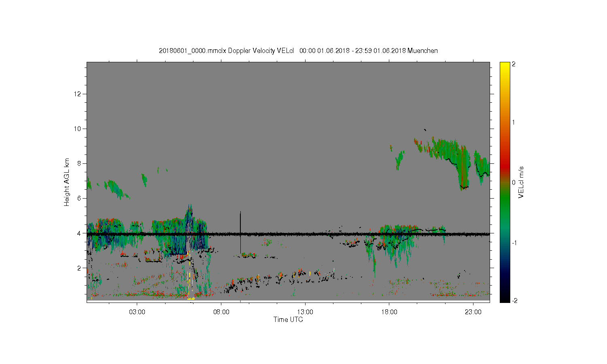Click the '08:00' time tick label
The image size is (607, 364).
[221, 312]
